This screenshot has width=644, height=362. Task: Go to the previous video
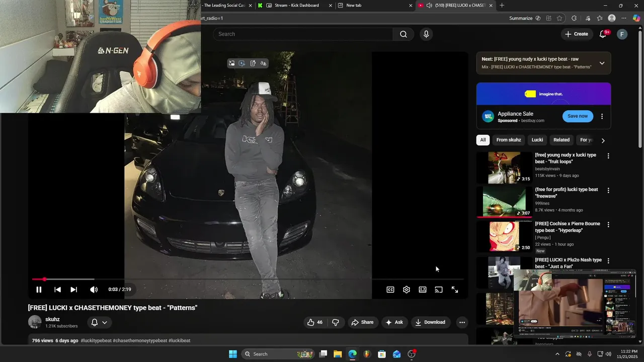click(57, 290)
